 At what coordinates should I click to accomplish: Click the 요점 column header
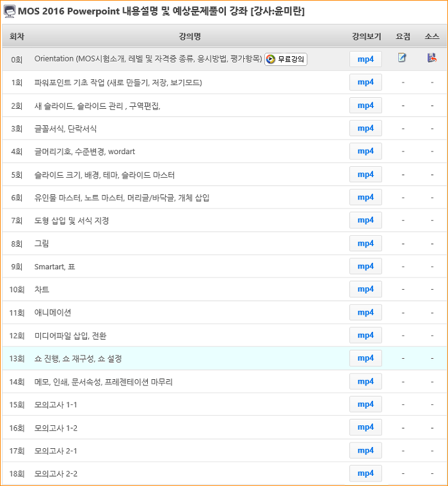(403, 36)
